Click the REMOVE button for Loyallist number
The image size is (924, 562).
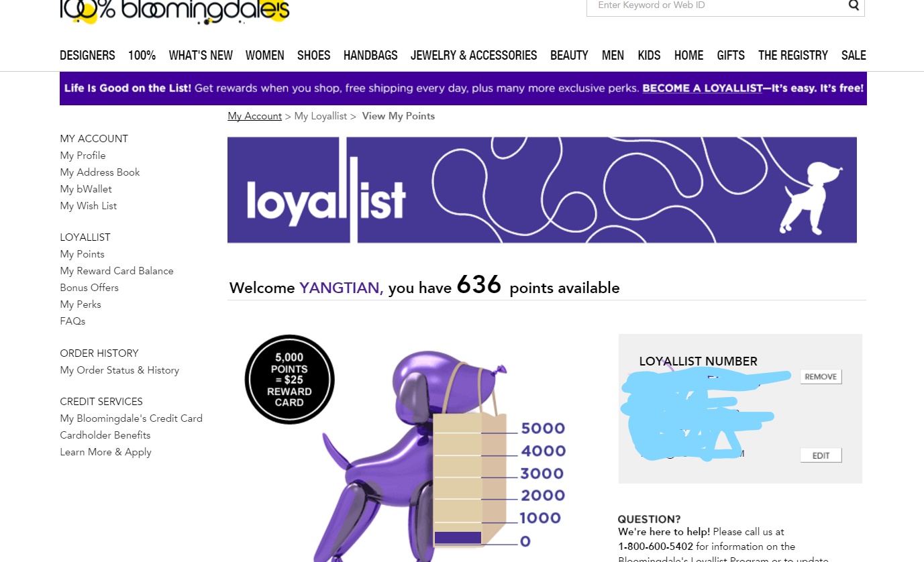click(821, 377)
